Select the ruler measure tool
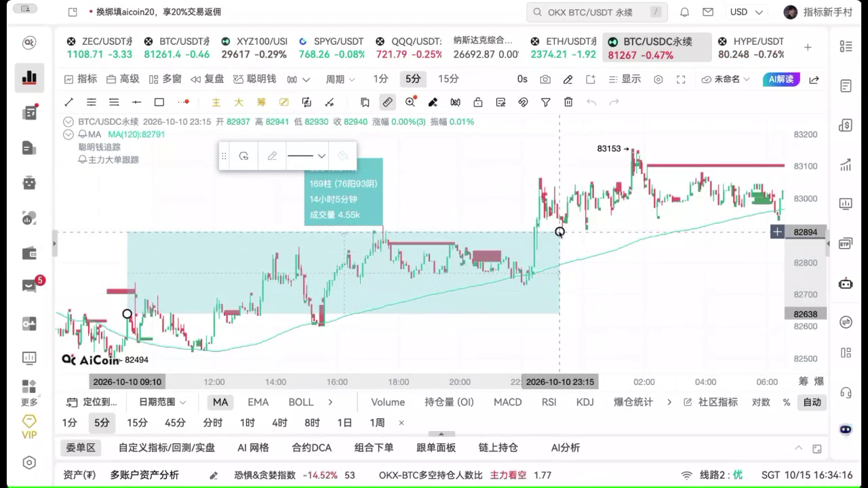This screenshot has height=488, width=868. pyautogui.click(x=387, y=102)
